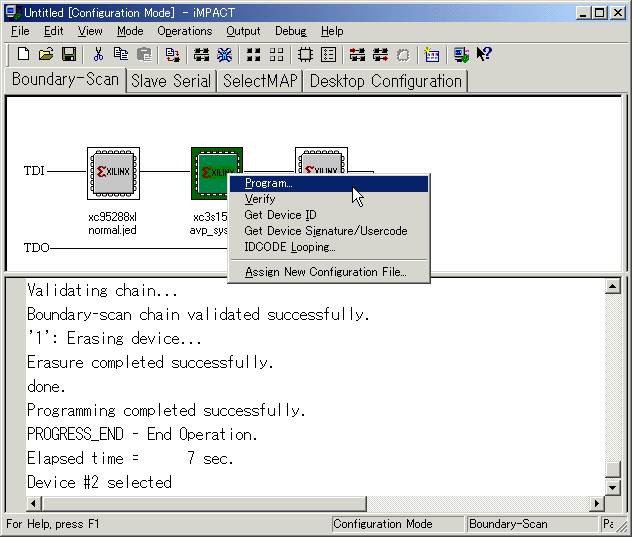Click the TDO chain label

pyautogui.click(x=36, y=248)
